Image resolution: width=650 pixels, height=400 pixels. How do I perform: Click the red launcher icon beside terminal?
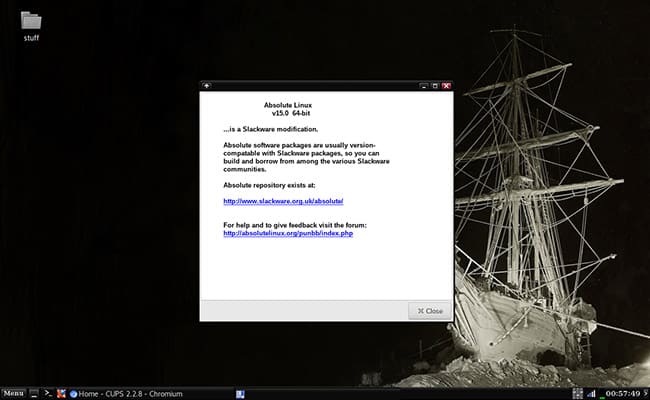[x=61, y=393]
